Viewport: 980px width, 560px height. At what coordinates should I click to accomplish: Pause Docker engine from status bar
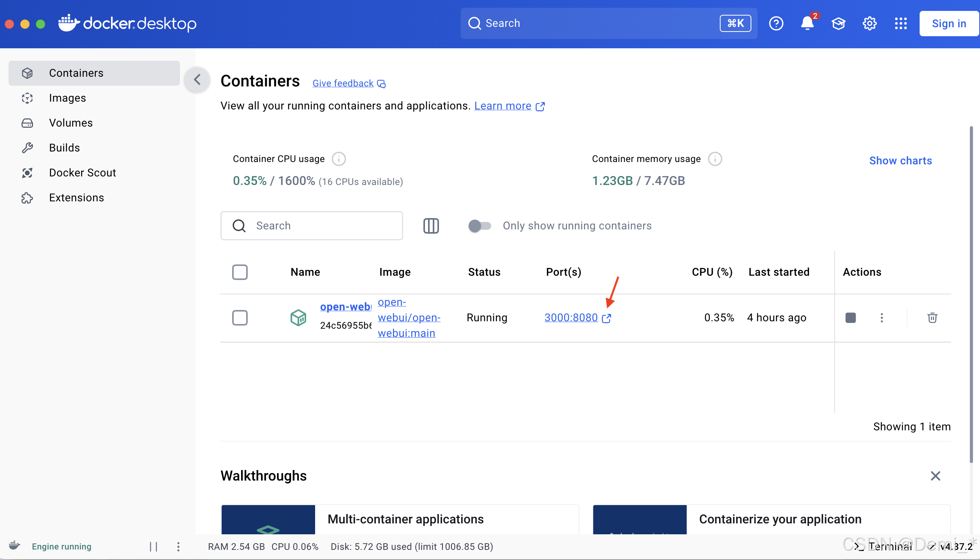[153, 547]
